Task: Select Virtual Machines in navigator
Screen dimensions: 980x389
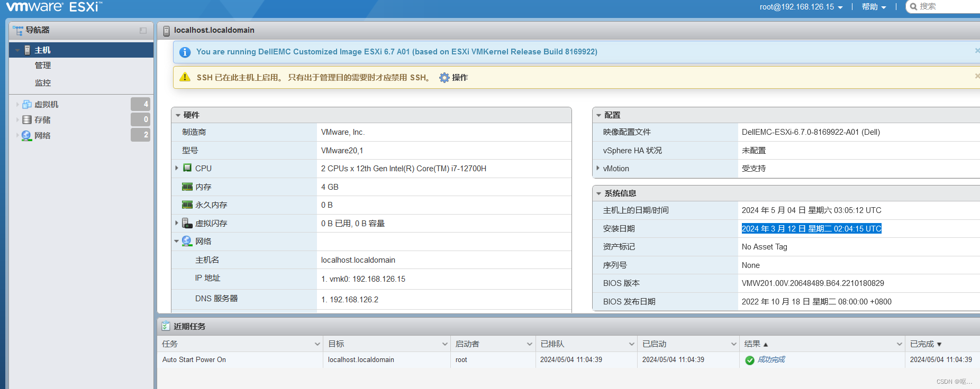Action: coord(47,105)
